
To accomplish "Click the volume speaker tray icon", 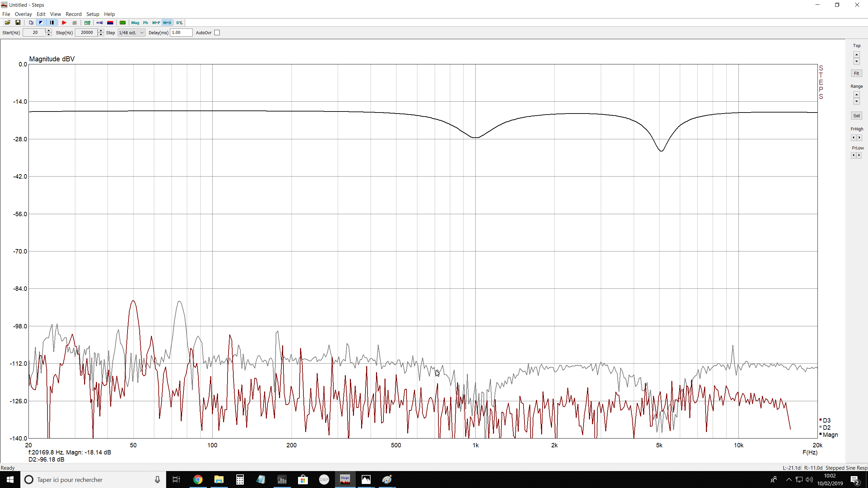I will pos(809,480).
